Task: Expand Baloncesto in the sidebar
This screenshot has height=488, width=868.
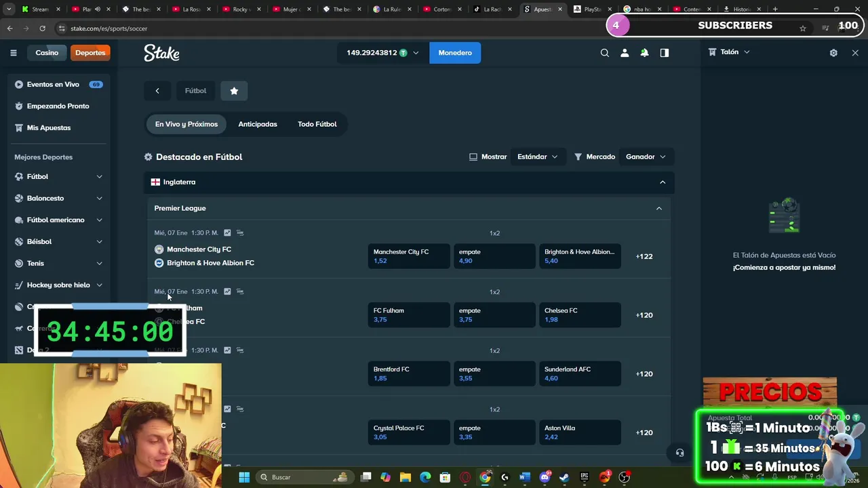Action: click(x=99, y=198)
